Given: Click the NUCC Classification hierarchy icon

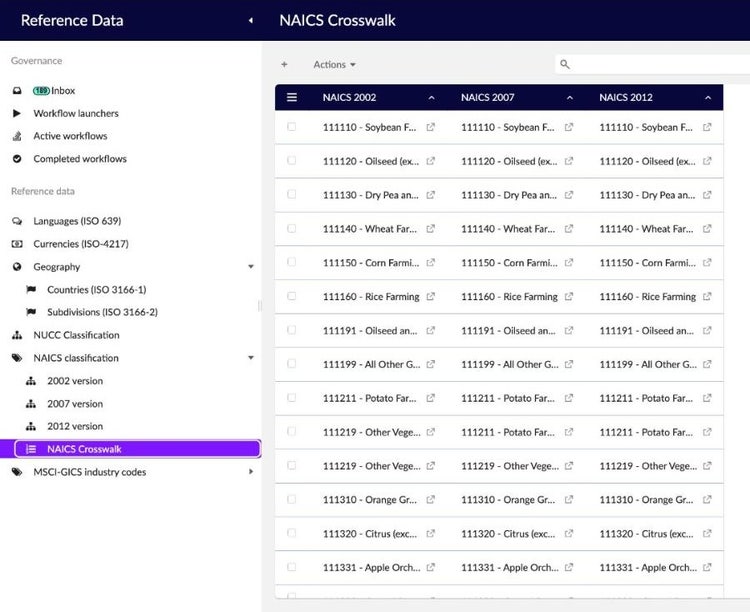Looking at the screenshot, I should (x=17, y=335).
